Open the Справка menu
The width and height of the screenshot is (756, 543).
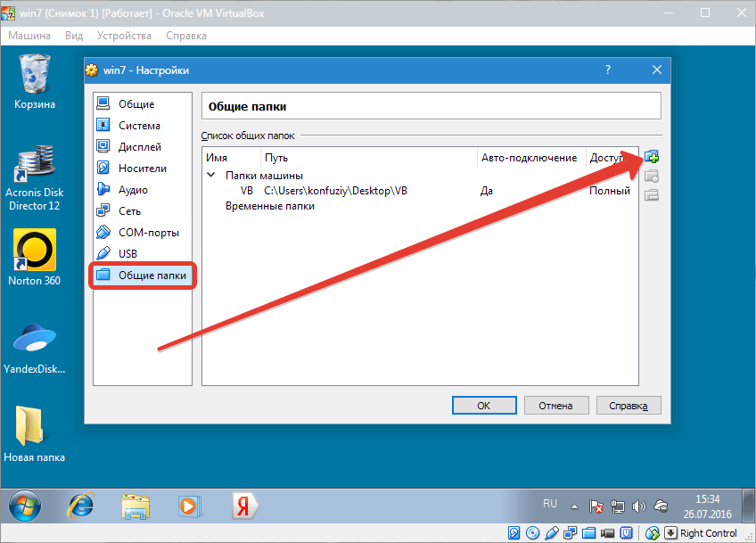pos(186,36)
